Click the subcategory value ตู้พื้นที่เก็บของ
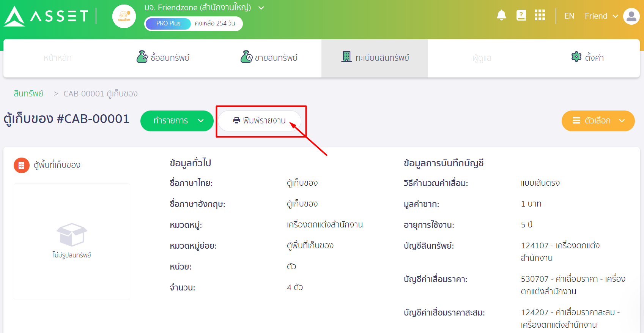 (310, 246)
